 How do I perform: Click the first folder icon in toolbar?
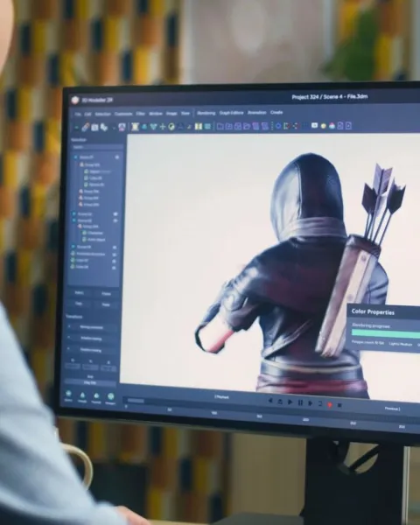[x=220, y=126]
